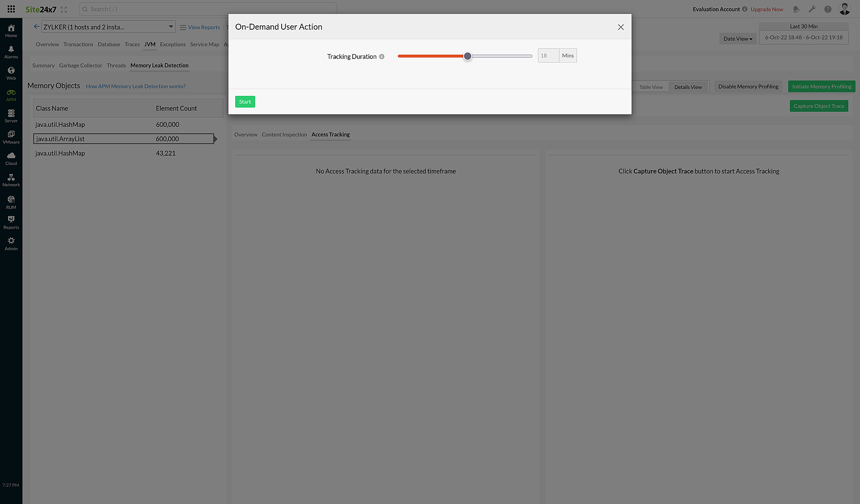The width and height of the screenshot is (860, 504).
Task: Click Start to begin tracking
Action: coord(245,101)
